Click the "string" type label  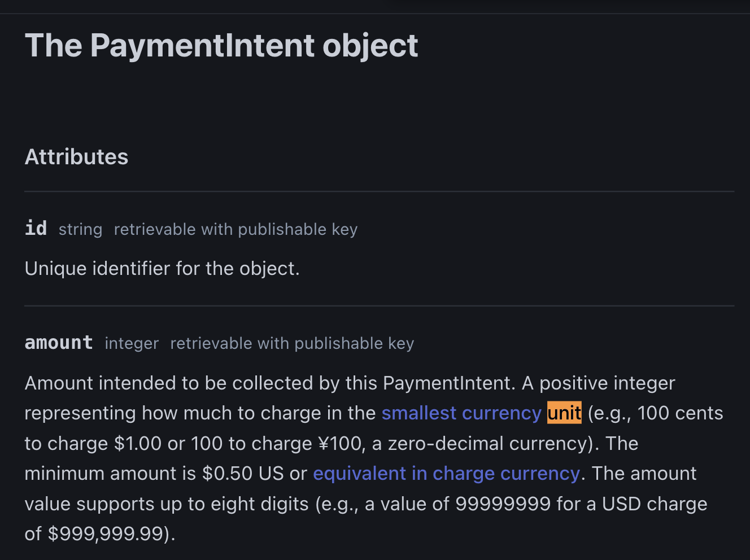tap(80, 229)
